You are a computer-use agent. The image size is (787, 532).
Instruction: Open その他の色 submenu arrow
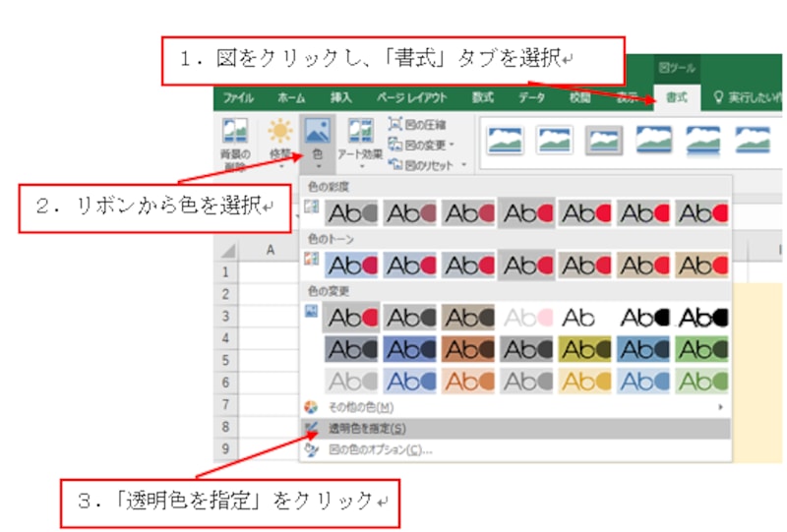pyautogui.click(x=721, y=407)
